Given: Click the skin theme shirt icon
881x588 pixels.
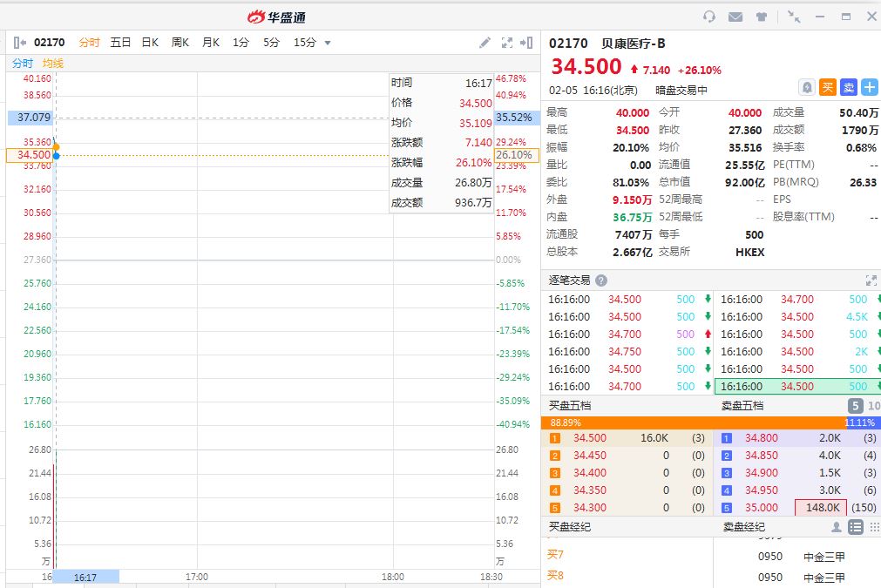Looking at the screenshot, I should [762, 17].
